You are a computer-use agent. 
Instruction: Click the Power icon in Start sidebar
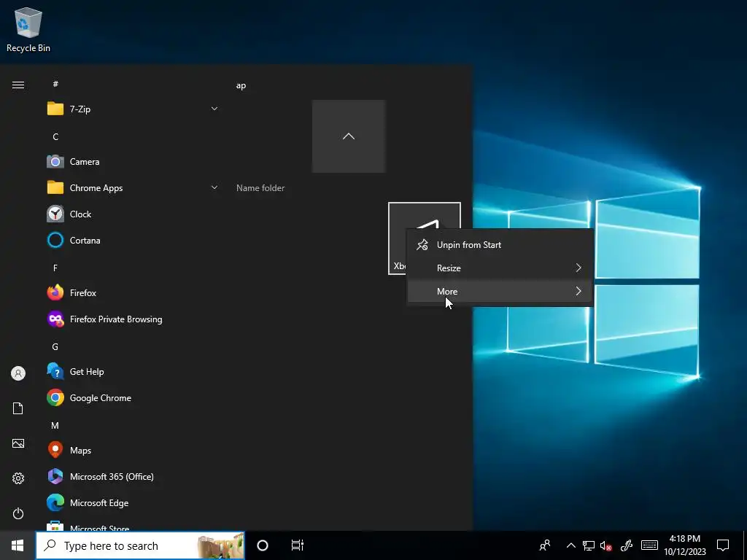pyautogui.click(x=18, y=513)
